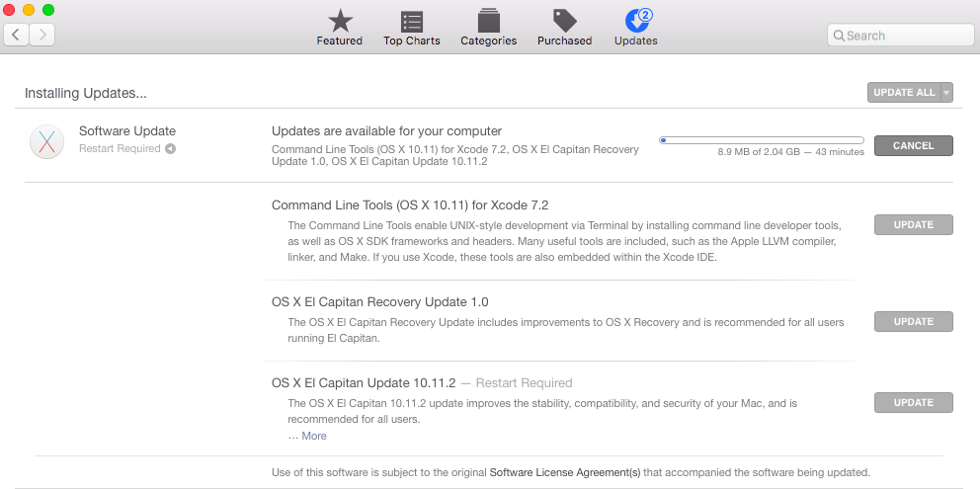Open the Update All dropdown arrow
980x489 pixels.
coord(946,93)
